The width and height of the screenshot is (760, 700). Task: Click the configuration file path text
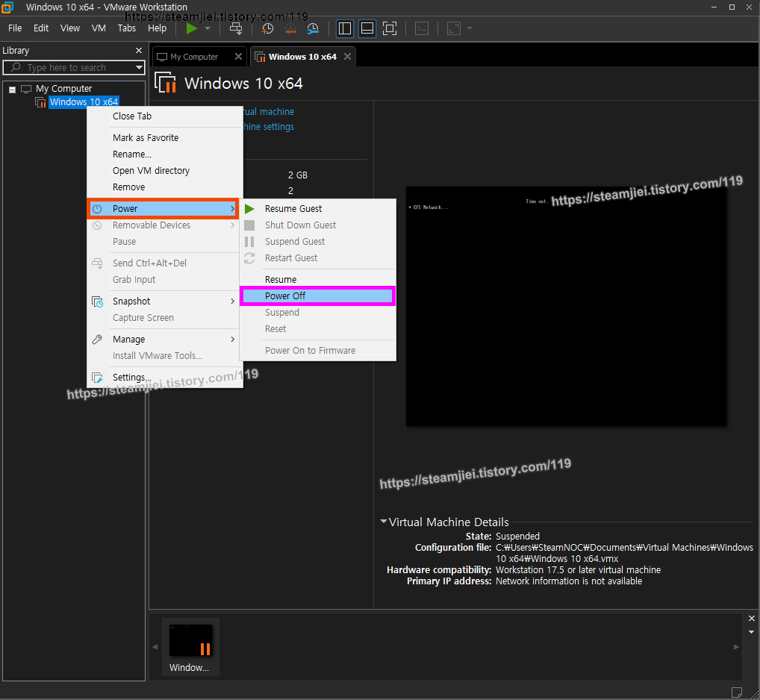(624, 553)
